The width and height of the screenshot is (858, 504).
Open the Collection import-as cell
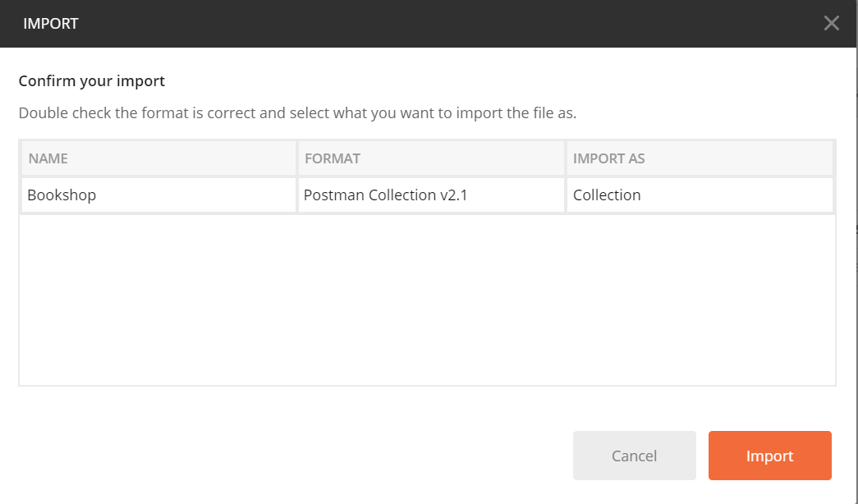[x=700, y=195]
